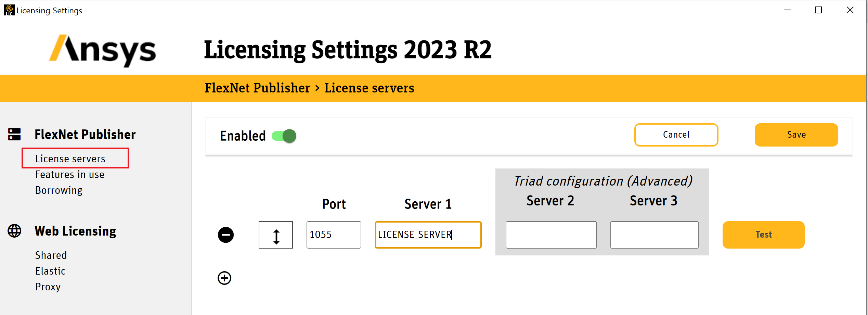The height and width of the screenshot is (315, 868).
Task: Close the Licensing Settings window
Action: [850, 10]
